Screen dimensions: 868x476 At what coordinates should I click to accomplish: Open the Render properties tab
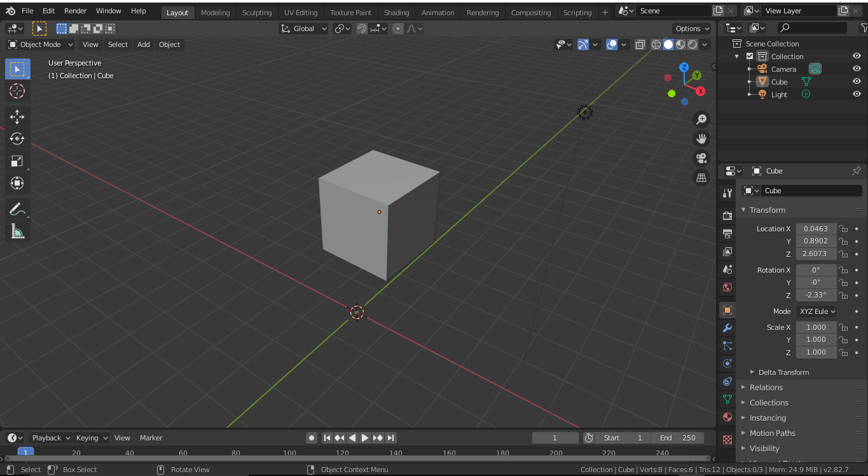click(x=727, y=215)
